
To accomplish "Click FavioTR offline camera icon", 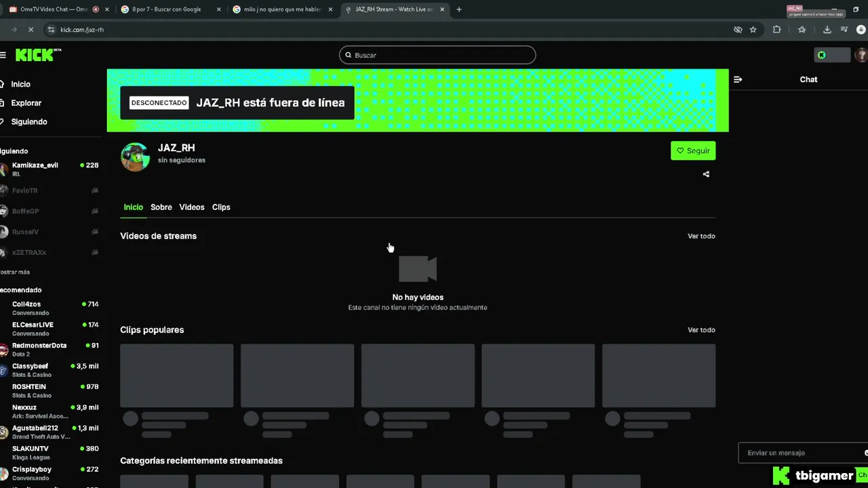I will (95, 190).
